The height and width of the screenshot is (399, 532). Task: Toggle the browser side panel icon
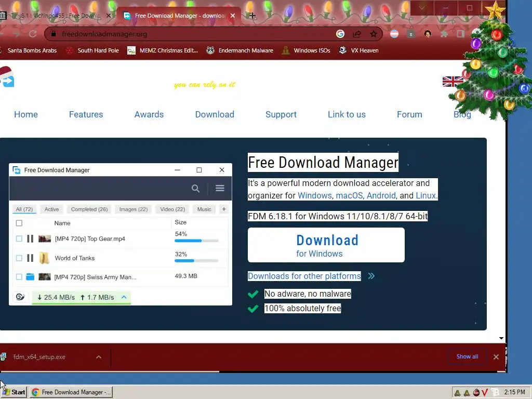460,34
